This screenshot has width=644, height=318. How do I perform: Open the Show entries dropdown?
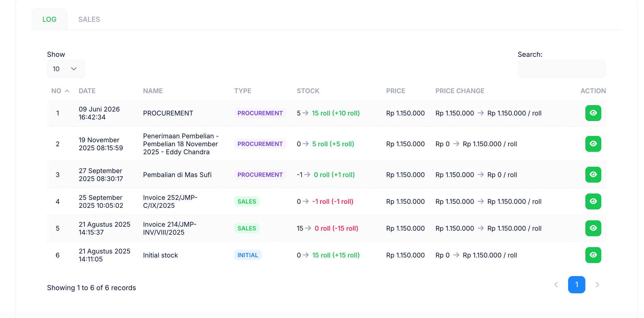(66, 69)
